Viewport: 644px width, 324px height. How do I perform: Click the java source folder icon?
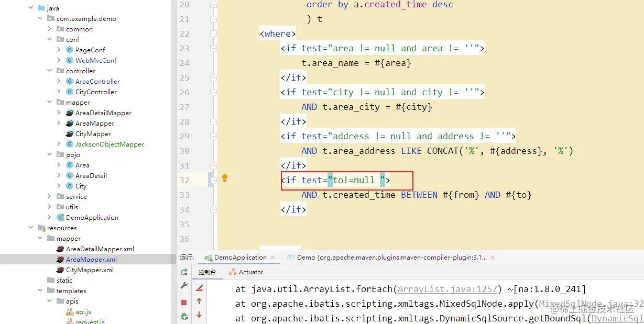[42, 8]
